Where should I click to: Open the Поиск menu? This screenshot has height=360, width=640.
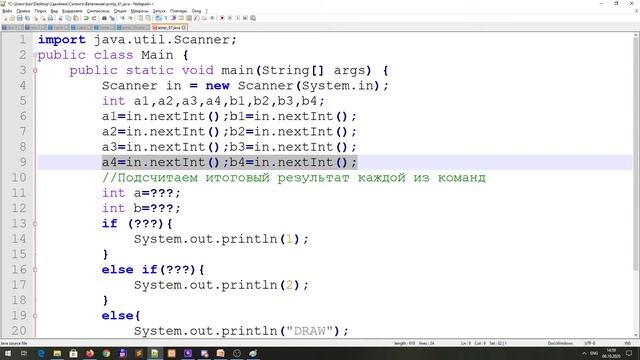point(40,11)
